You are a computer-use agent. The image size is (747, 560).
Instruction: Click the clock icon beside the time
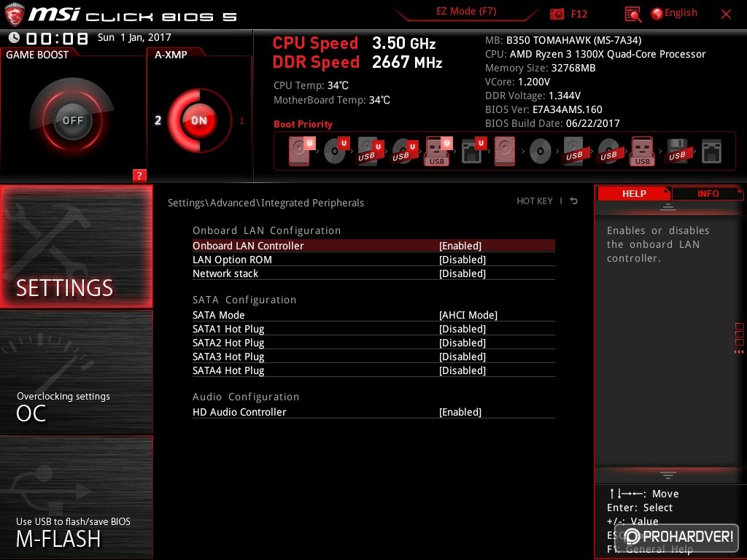click(x=14, y=37)
